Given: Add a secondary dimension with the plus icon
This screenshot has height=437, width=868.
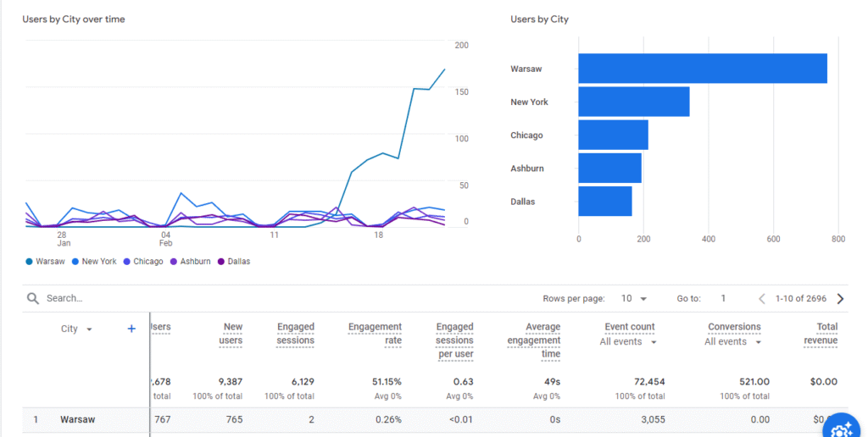Looking at the screenshot, I should [x=131, y=329].
